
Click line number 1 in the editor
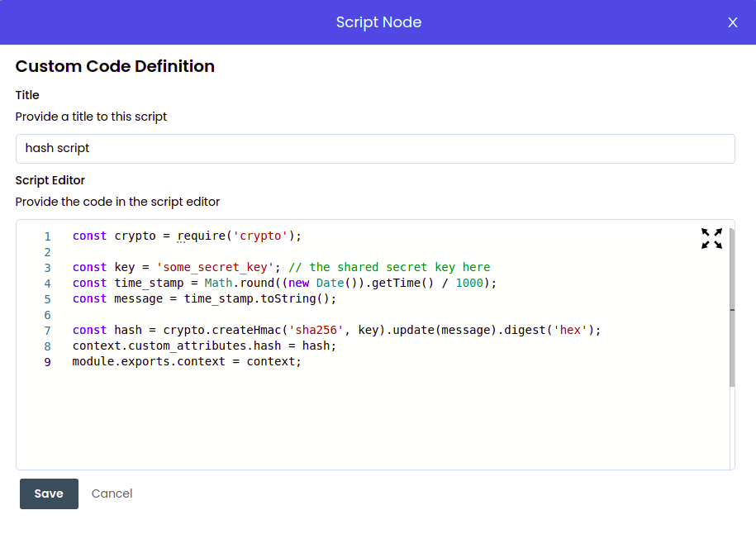tap(47, 236)
